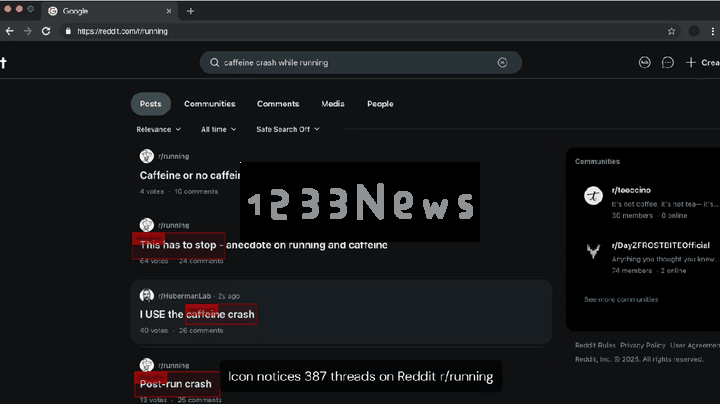Go back with the browser back arrow

click(9, 31)
